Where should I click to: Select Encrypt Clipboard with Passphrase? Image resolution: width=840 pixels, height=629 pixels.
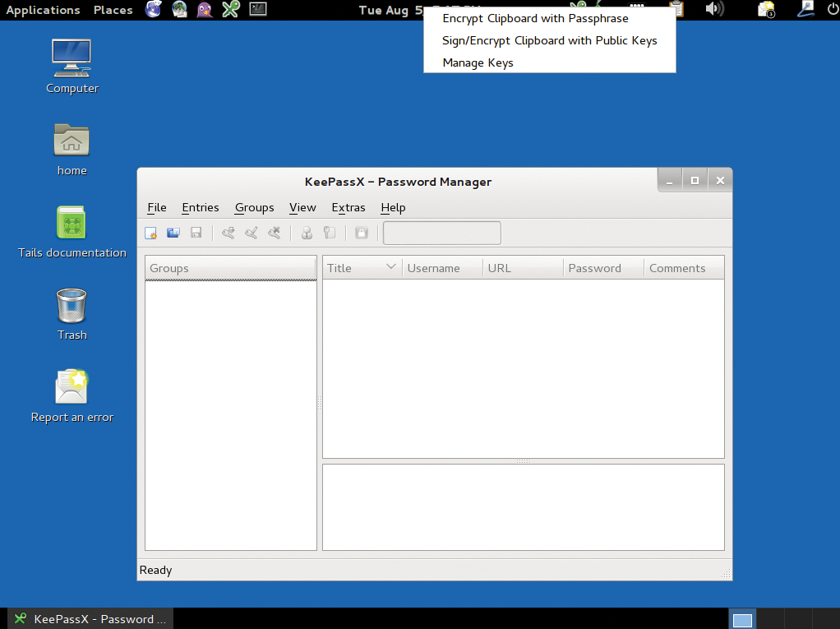535,18
